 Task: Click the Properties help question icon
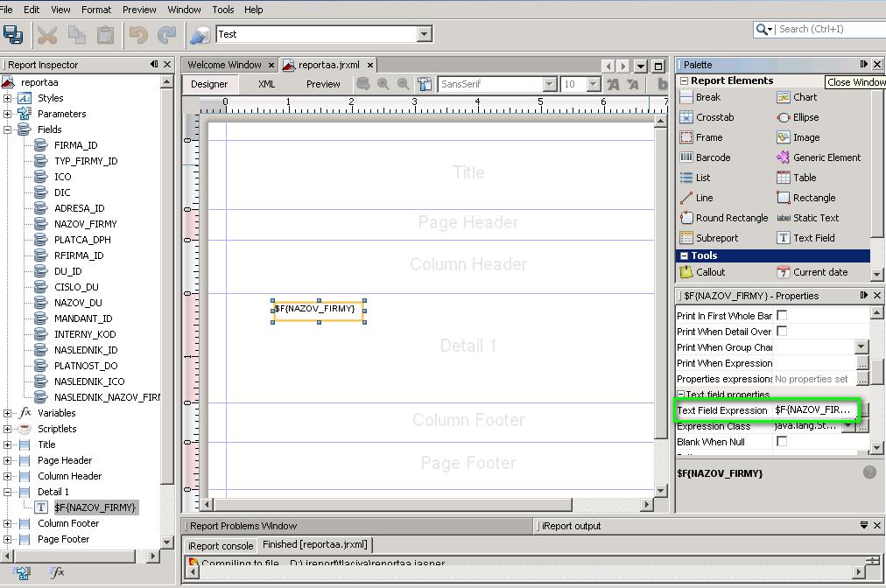click(869, 472)
